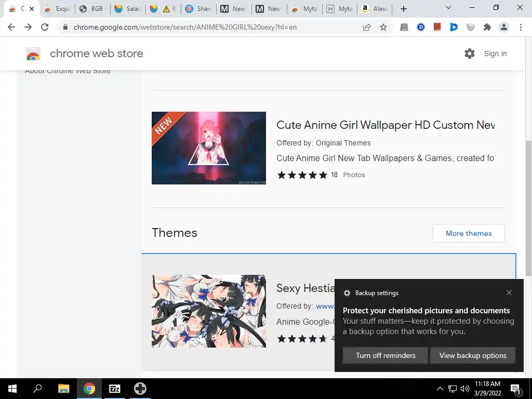Viewport: 532px width, 399px height.
Task: Click the blue D extension icon
Action: click(421, 27)
